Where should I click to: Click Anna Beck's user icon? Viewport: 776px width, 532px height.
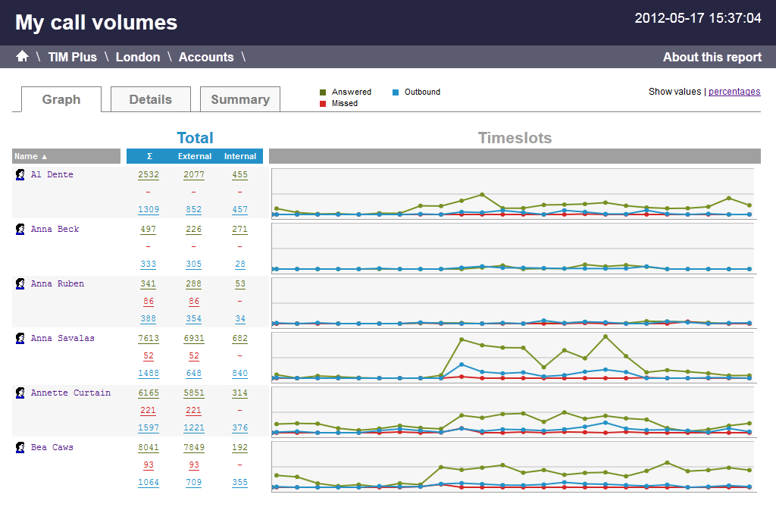[x=20, y=230]
